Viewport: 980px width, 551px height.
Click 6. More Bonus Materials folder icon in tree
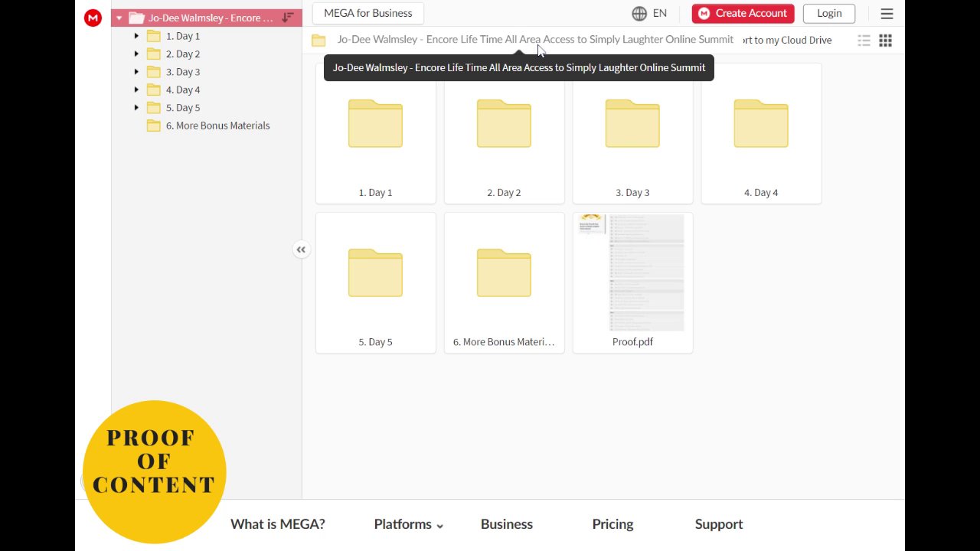pyautogui.click(x=154, y=126)
